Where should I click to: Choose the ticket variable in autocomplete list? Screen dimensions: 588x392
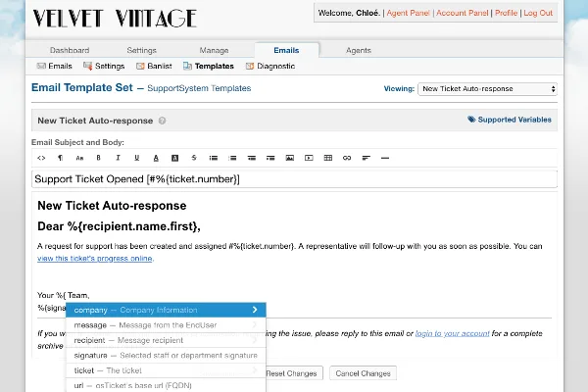(x=166, y=370)
